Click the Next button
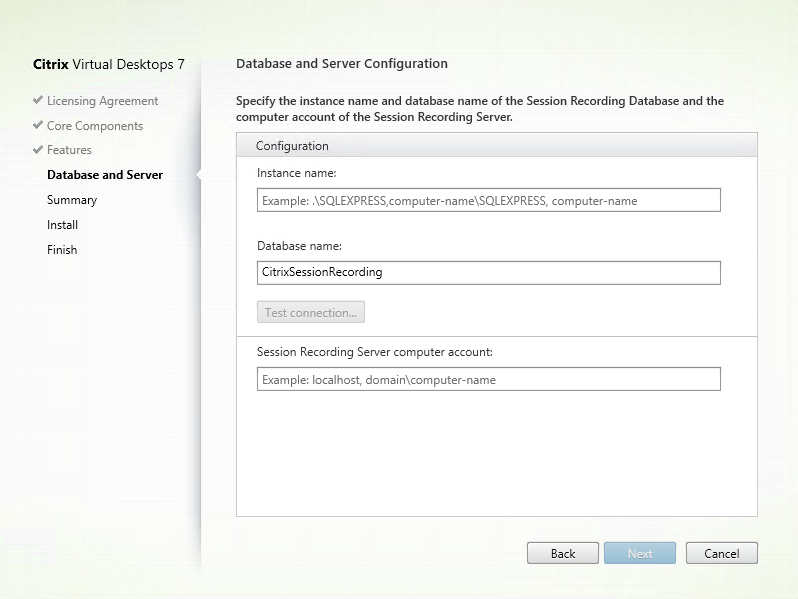This screenshot has height=599, width=798. pyautogui.click(x=640, y=553)
